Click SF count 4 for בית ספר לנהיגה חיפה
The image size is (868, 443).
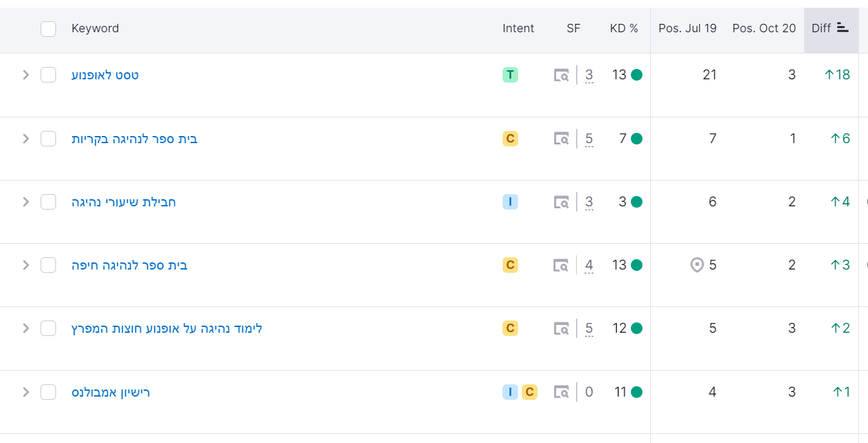[x=589, y=265]
